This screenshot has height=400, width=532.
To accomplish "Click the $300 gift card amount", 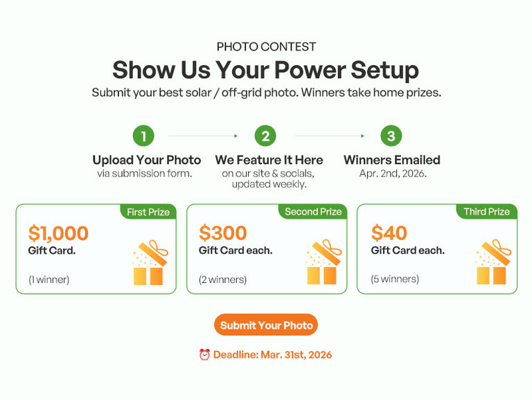I will point(223,233).
